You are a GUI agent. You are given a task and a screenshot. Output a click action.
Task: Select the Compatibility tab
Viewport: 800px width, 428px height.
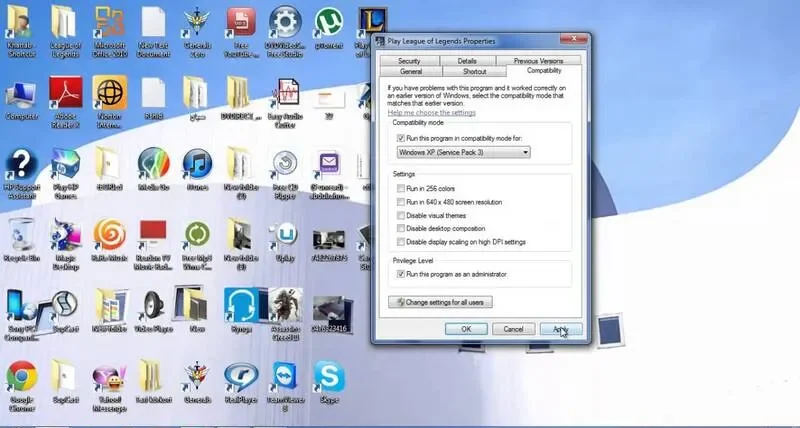click(544, 70)
